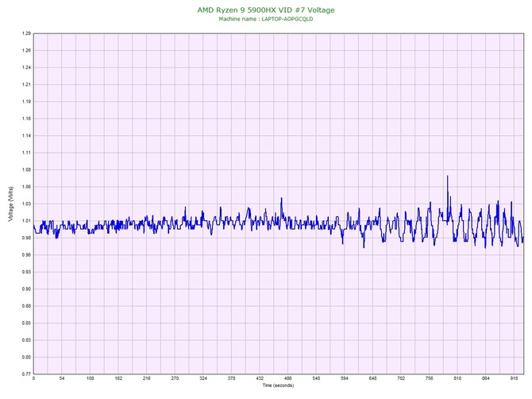Click the 0.85 y-axis value
Viewport: 532px width, 399px height.
click(26, 323)
